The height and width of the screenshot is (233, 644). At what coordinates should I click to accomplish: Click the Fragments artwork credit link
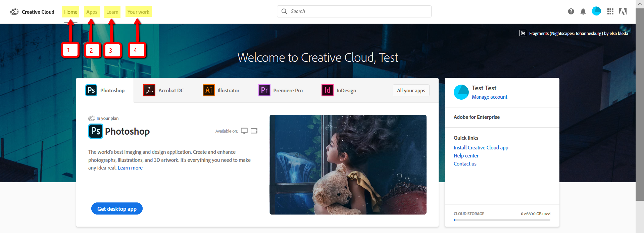[579, 33]
